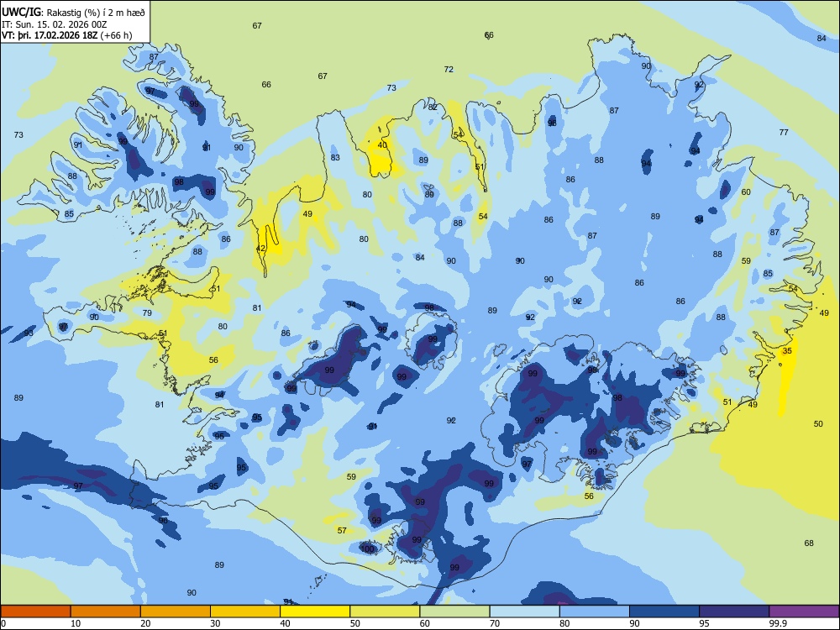This screenshot has width=840, height=630.
Task: Click the legend scale label 0
Action: (x=3, y=623)
